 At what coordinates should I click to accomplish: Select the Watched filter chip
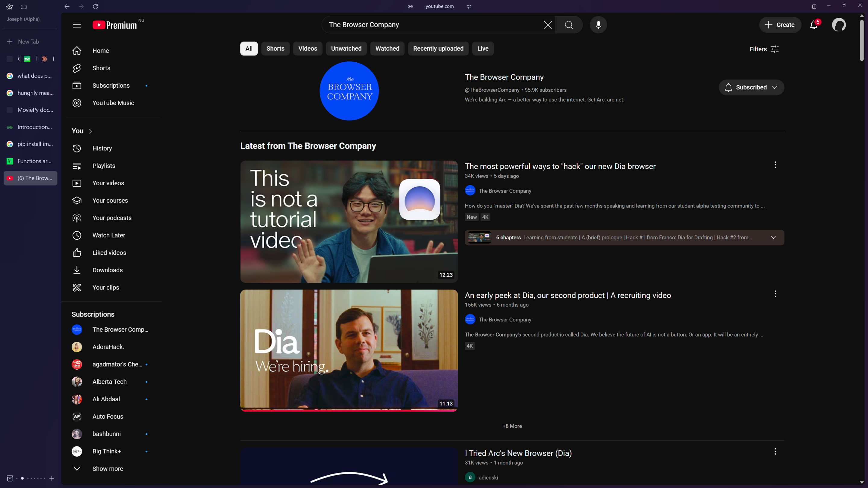pos(387,48)
